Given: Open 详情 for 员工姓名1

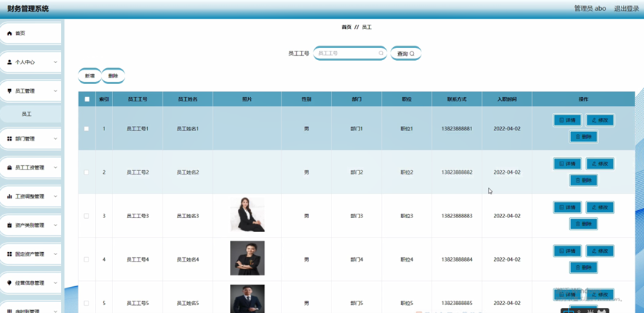Looking at the screenshot, I should pyautogui.click(x=567, y=120).
